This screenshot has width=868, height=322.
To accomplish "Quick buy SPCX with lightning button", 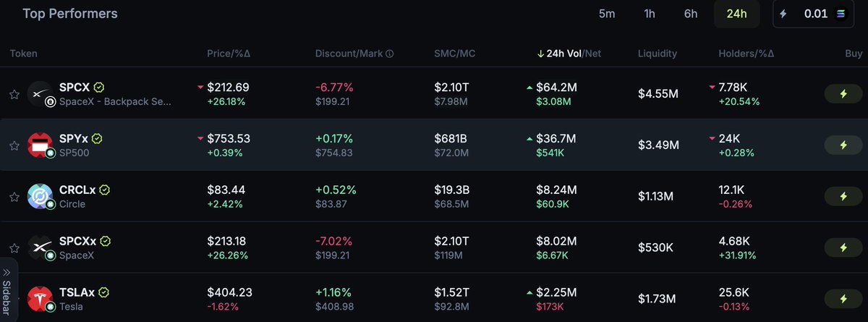I will (x=842, y=94).
